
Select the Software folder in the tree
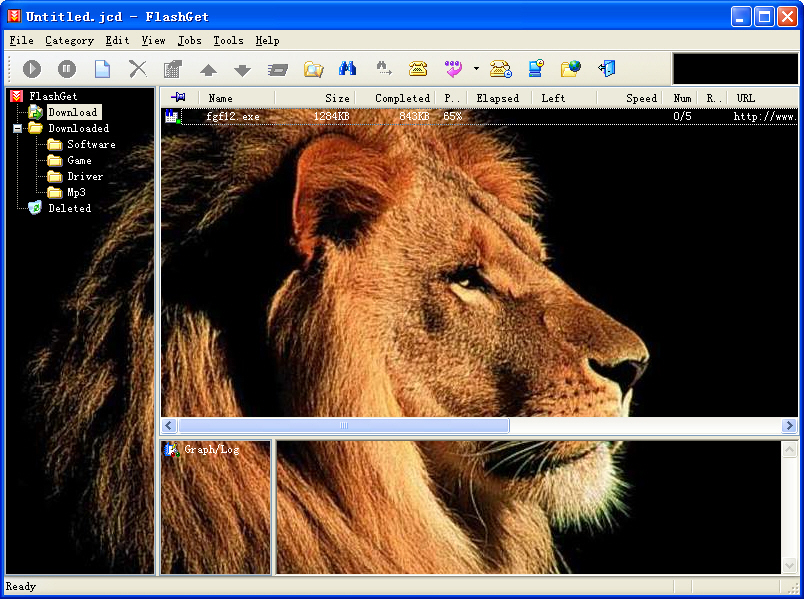[x=91, y=144]
